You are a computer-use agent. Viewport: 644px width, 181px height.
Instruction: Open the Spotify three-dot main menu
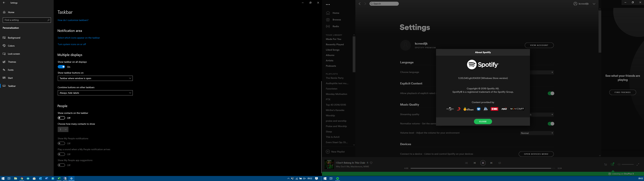click(328, 5)
